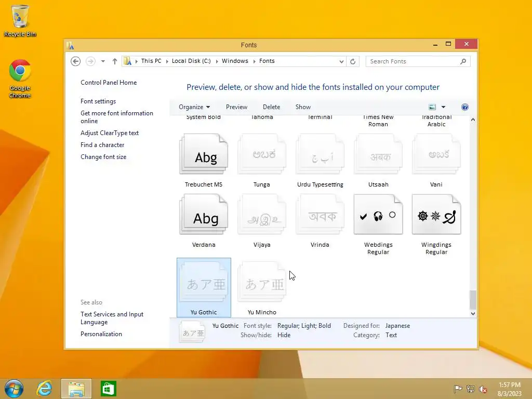Navigate to Windows folder breadcrumb

point(235,61)
